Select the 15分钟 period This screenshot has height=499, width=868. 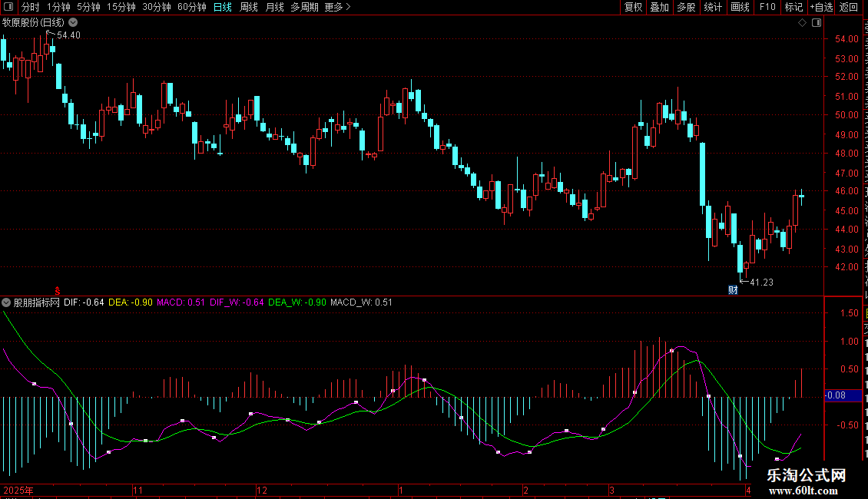click(121, 7)
